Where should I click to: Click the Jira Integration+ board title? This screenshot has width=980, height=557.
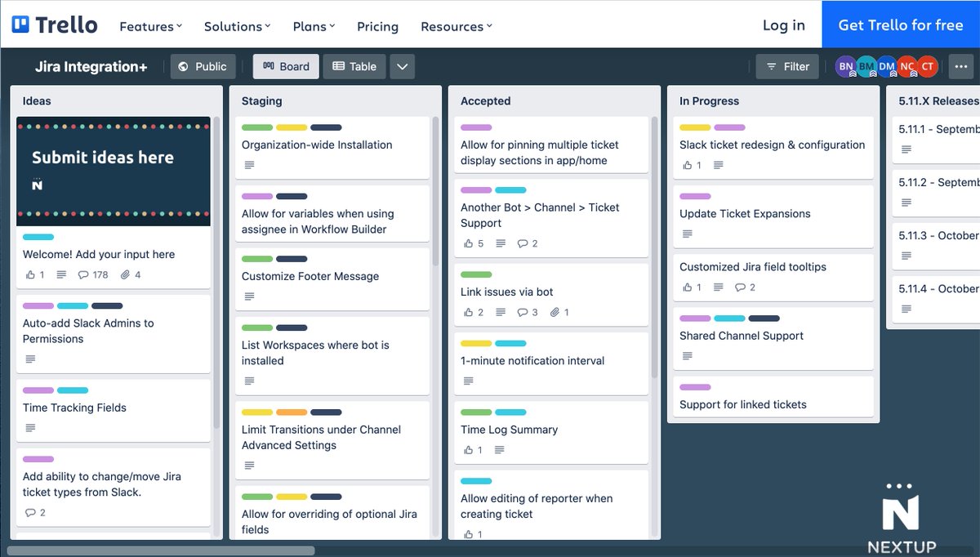[91, 66]
